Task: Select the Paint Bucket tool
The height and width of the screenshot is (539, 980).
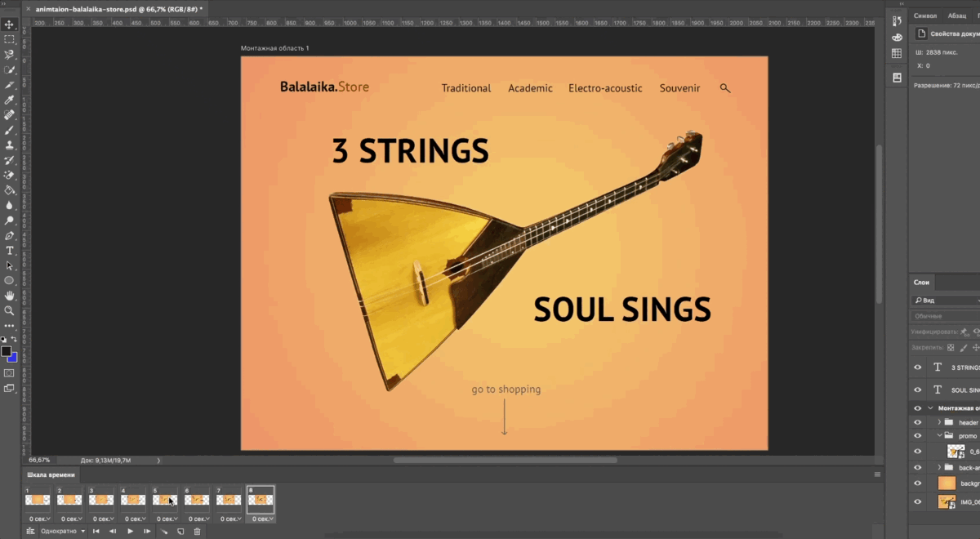Action: click(10, 190)
